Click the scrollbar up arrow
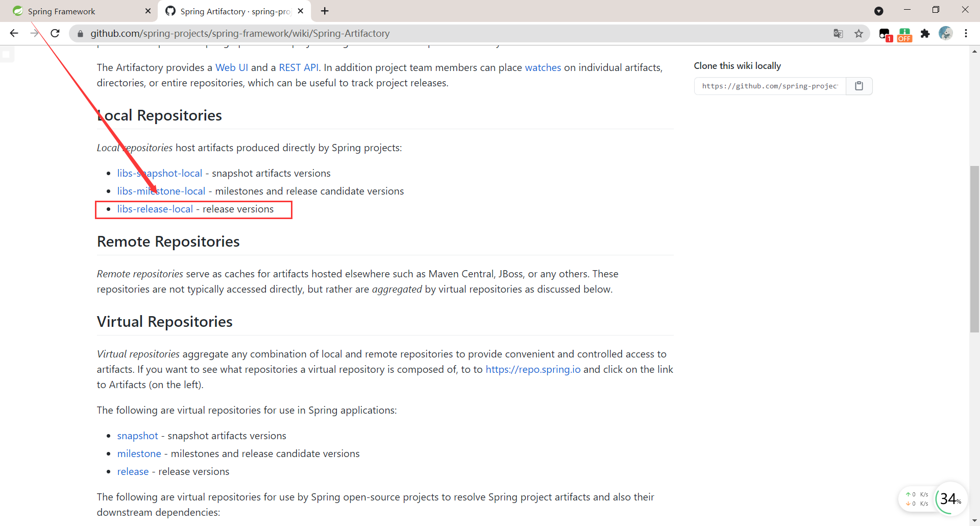This screenshot has height=526, width=980. (975, 51)
